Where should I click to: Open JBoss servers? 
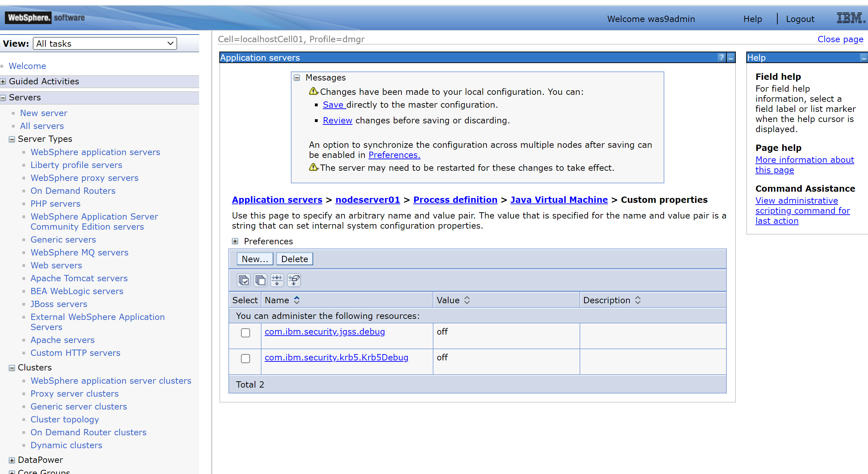click(x=59, y=304)
